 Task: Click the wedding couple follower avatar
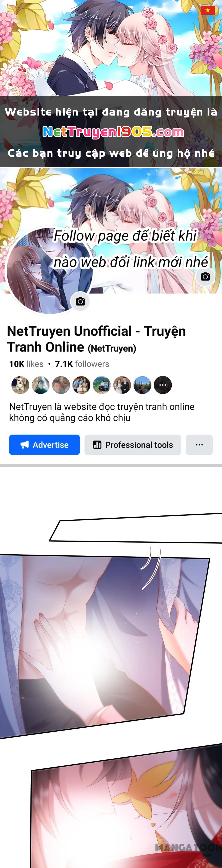click(x=122, y=385)
